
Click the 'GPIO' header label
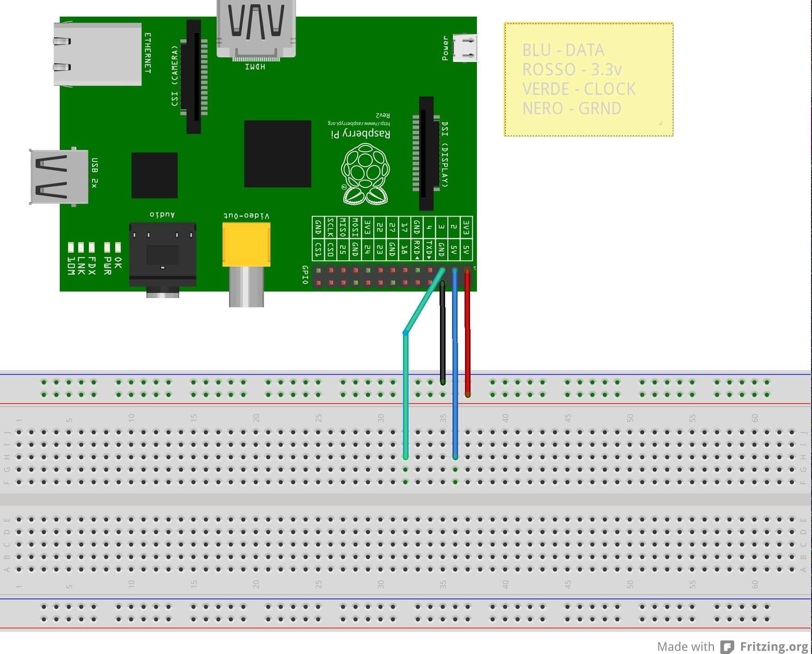(x=305, y=274)
